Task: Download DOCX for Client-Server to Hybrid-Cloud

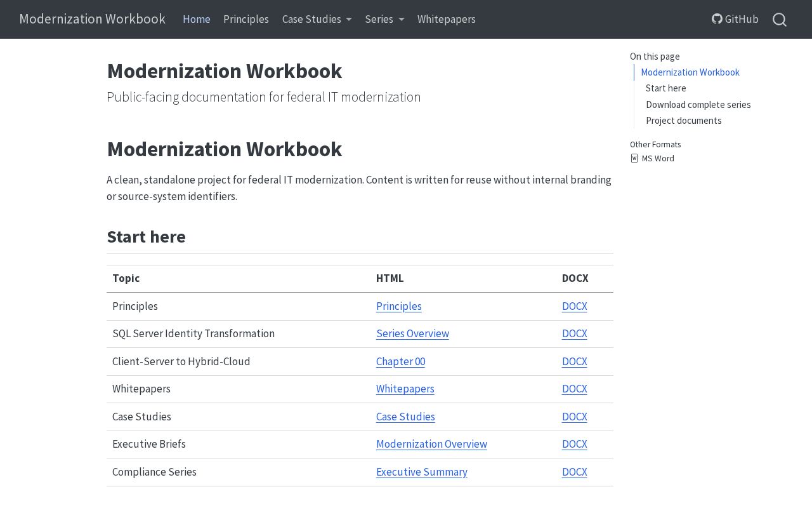Action: point(575,361)
